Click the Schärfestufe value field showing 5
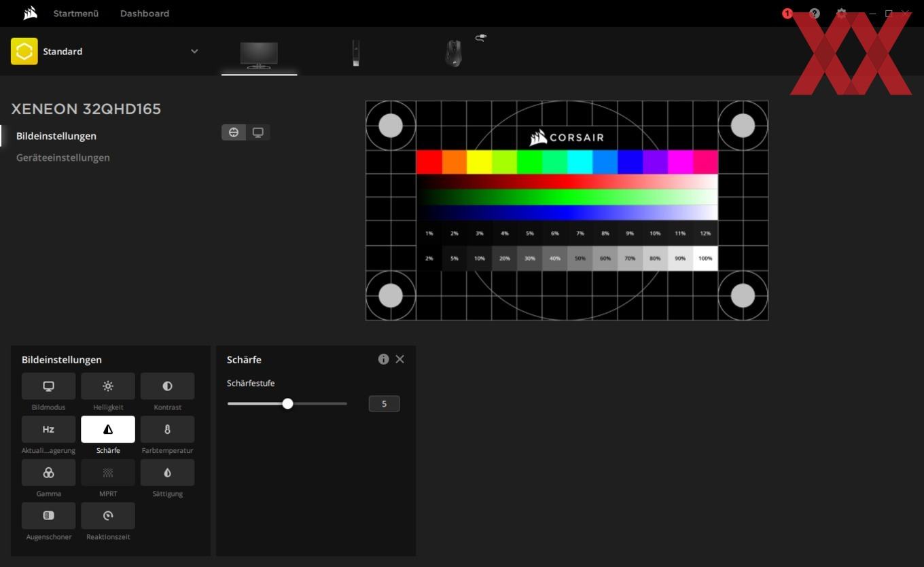Image resolution: width=924 pixels, height=567 pixels. (384, 403)
